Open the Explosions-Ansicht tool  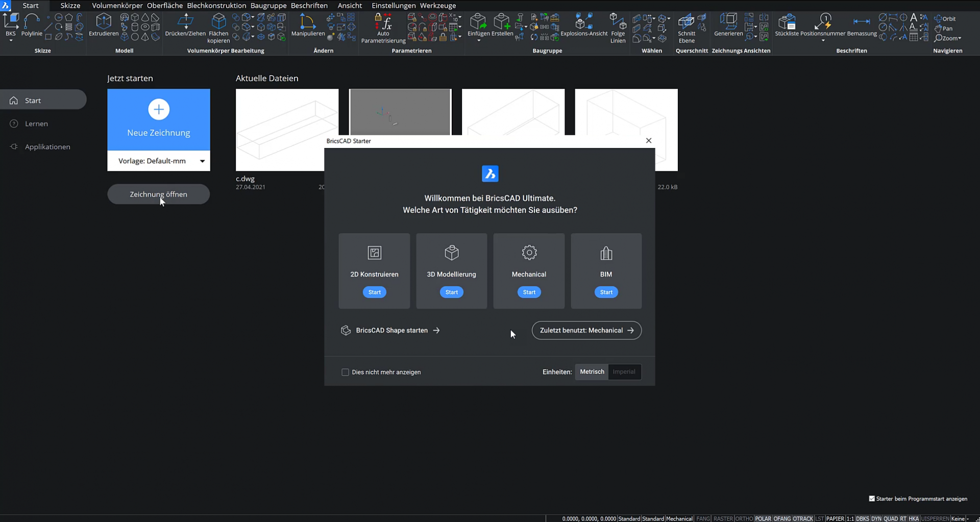584,25
